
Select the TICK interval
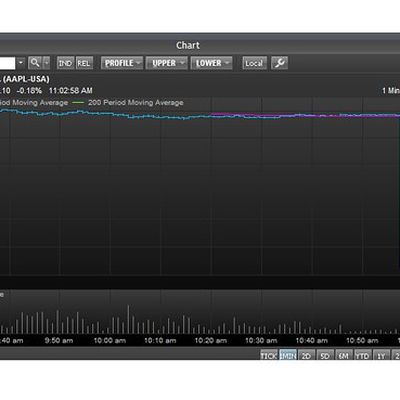point(269,355)
